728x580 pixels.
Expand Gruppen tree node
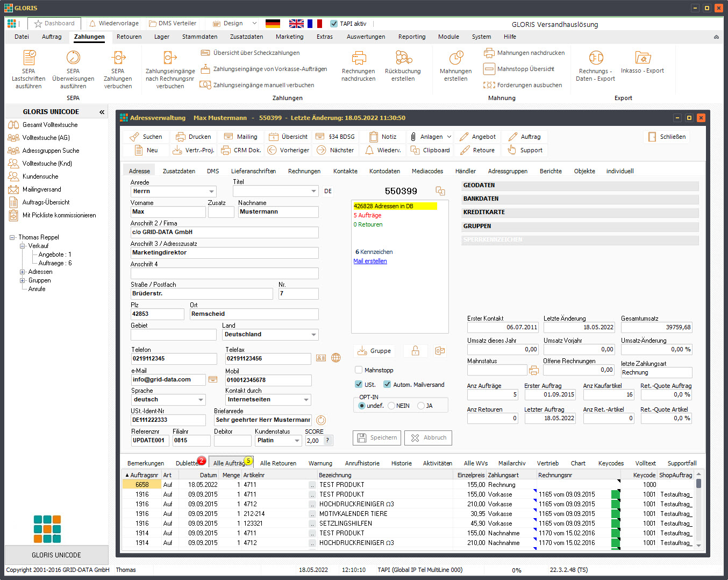pyautogui.click(x=23, y=280)
